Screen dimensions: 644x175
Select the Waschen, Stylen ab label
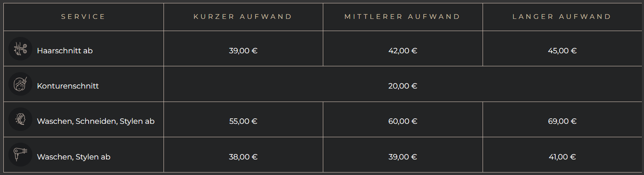74,157
